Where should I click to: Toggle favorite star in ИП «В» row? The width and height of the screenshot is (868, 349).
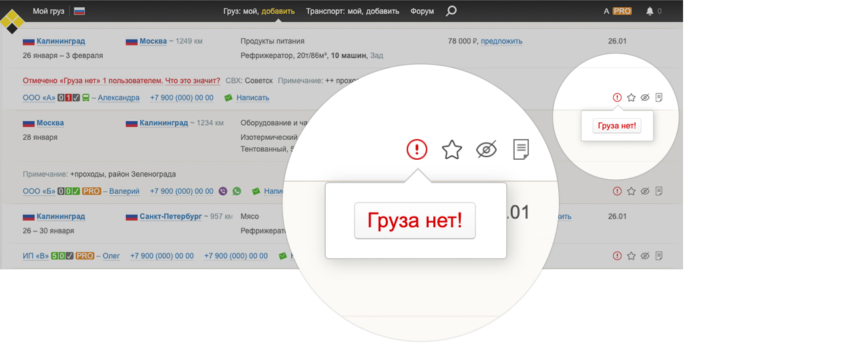click(x=631, y=255)
